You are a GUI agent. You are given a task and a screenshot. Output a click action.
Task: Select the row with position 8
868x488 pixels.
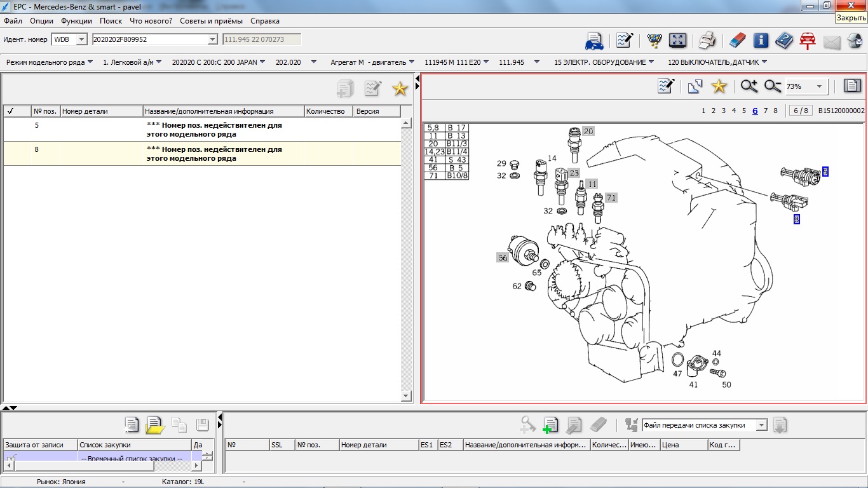point(202,154)
